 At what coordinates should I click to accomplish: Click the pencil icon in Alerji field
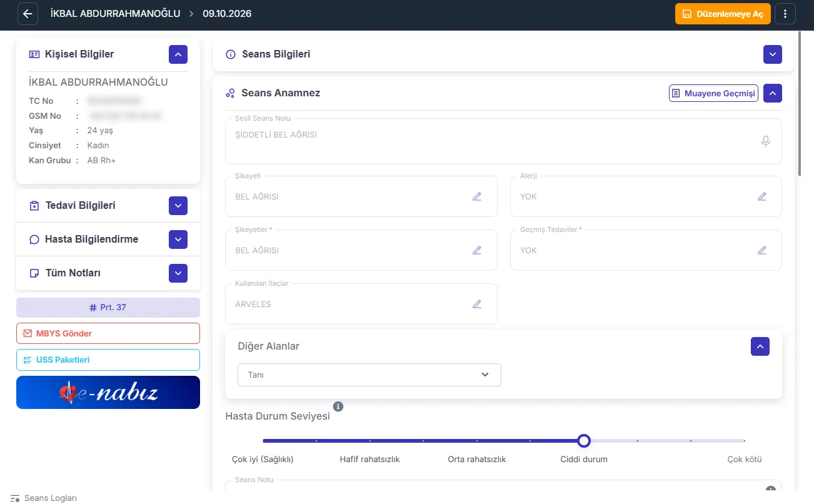[762, 196]
